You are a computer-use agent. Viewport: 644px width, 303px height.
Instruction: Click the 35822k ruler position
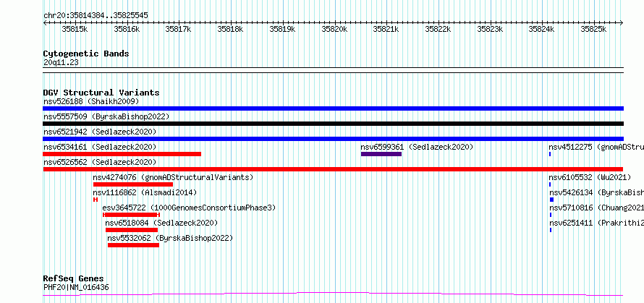pyautogui.click(x=438, y=29)
